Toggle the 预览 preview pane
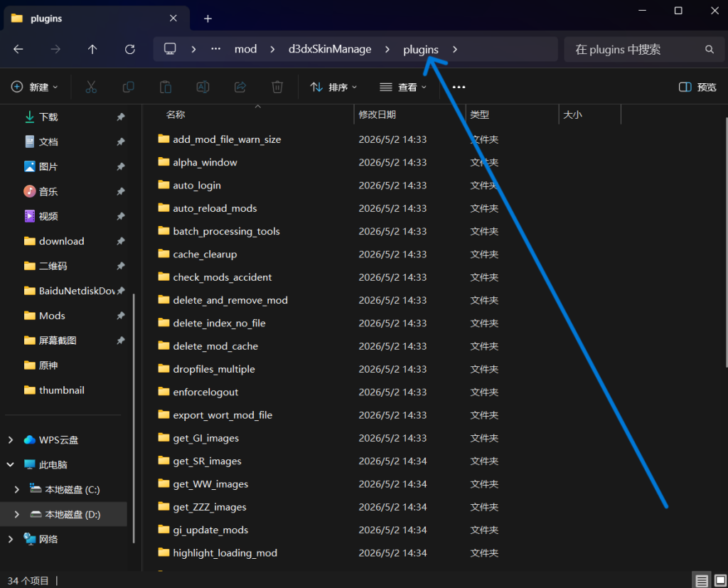 pyautogui.click(x=697, y=87)
